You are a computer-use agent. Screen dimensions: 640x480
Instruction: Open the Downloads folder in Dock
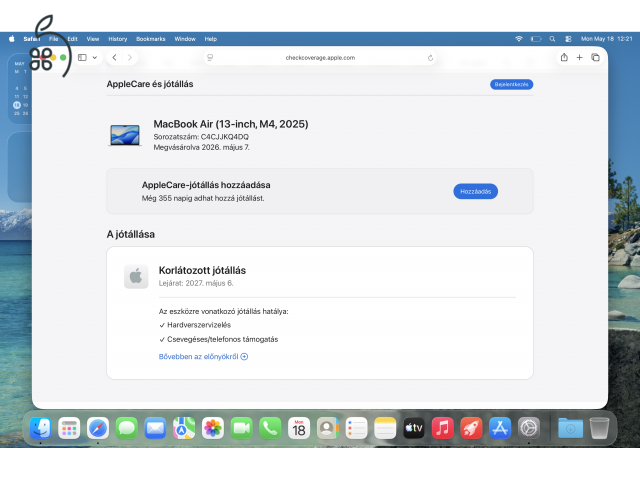[571, 428]
